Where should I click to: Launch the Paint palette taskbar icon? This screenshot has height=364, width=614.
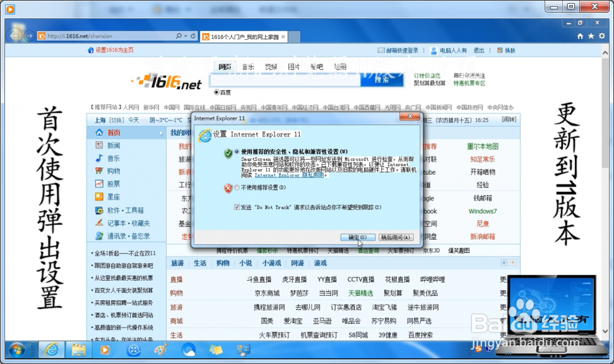[160, 349]
